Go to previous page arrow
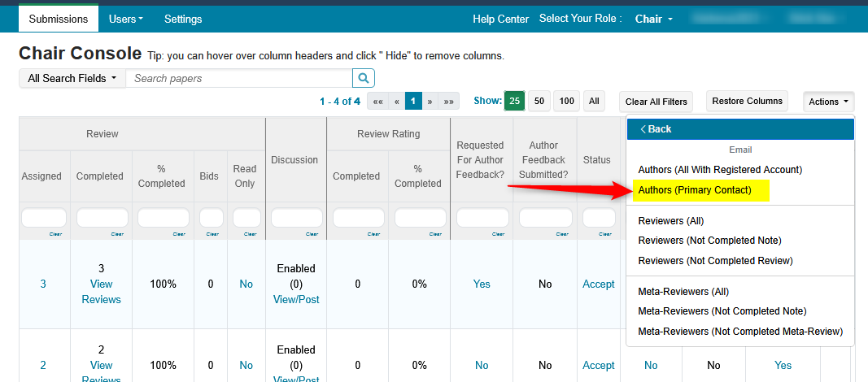868x382 pixels. 396,102
